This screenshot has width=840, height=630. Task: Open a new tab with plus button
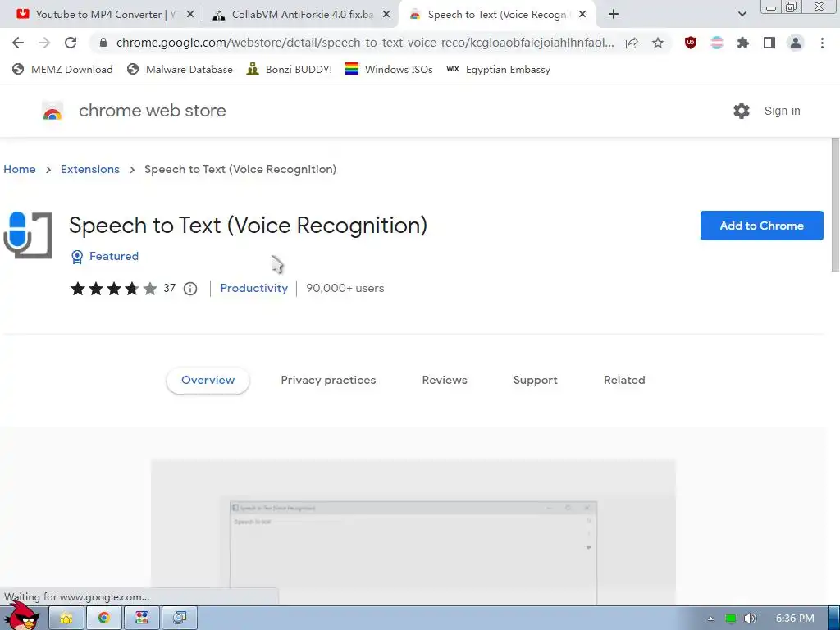pos(614,15)
